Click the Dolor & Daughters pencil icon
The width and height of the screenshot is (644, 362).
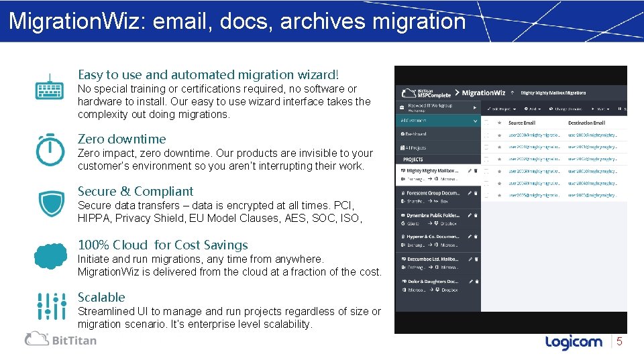pos(471,282)
